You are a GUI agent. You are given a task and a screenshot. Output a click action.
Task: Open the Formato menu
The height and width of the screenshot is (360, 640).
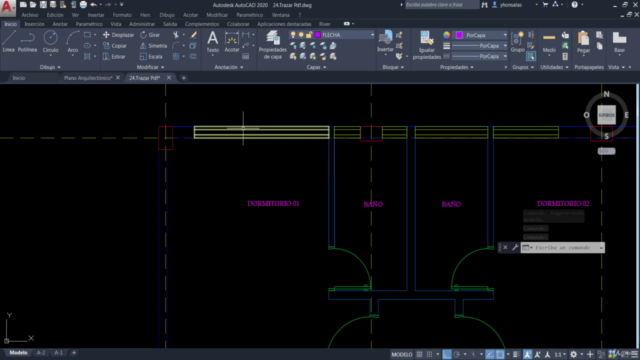122,15
